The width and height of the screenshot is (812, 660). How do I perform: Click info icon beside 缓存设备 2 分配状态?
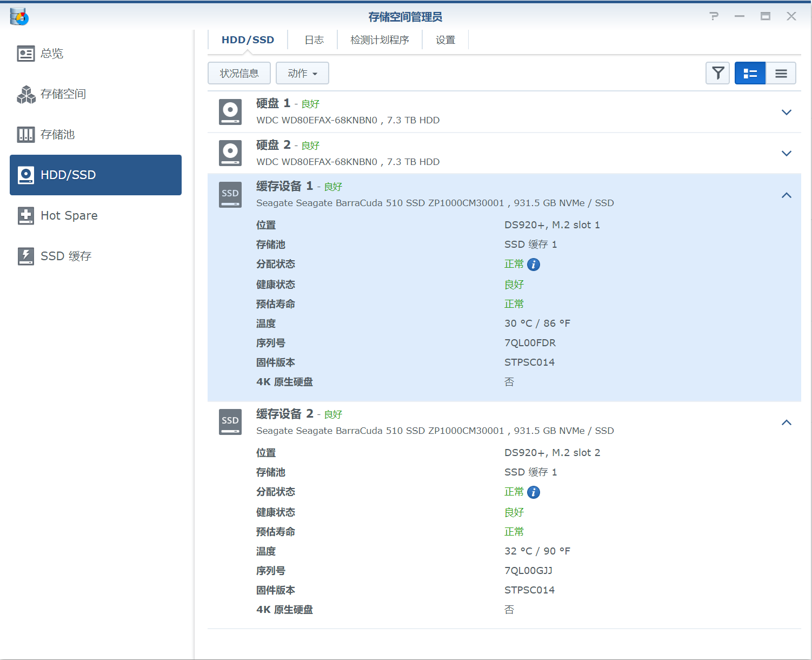[534, 492]
